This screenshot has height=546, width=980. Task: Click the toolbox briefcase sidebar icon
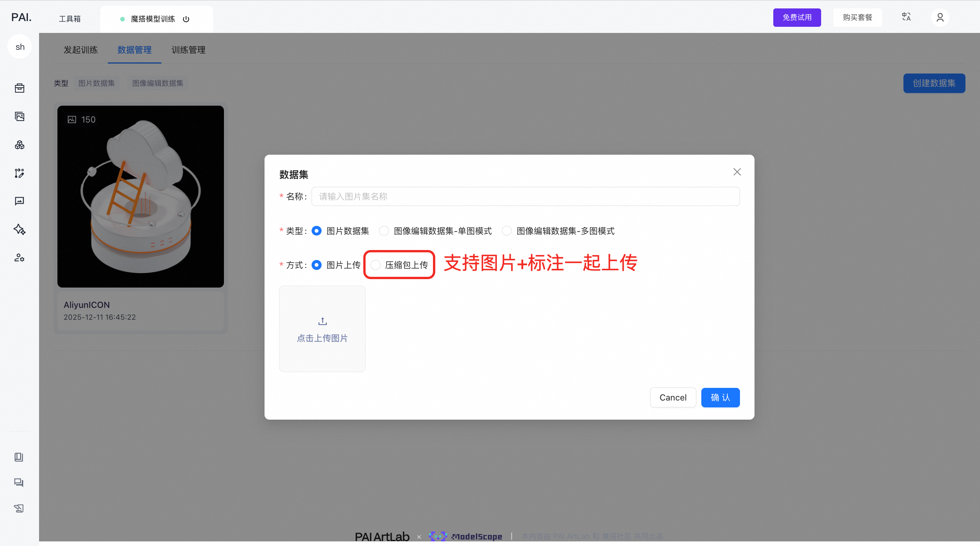[x=20, y=88]
